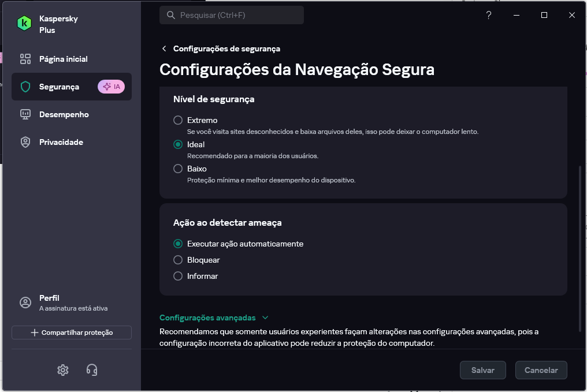Viewport: 587px width, 392px height.
Task: Click the help question mark icon
Action: pos(488,16)
